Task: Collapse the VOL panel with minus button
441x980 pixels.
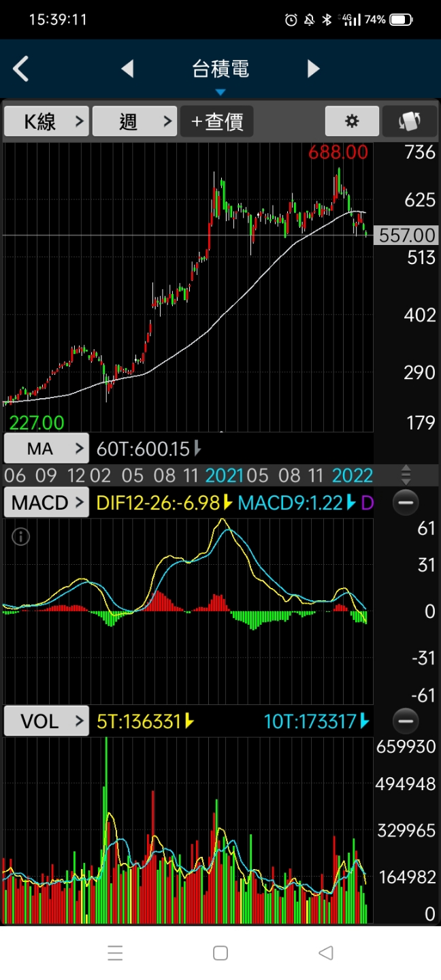Action: click(x=406, y=721)
